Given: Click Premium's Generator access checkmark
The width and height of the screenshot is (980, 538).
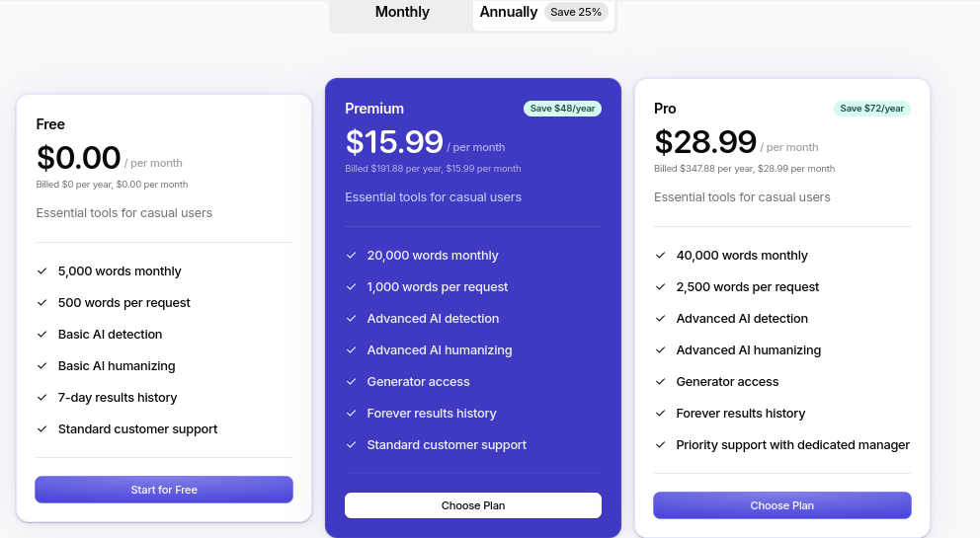Looking at the screenshot, I should point(352,382).
